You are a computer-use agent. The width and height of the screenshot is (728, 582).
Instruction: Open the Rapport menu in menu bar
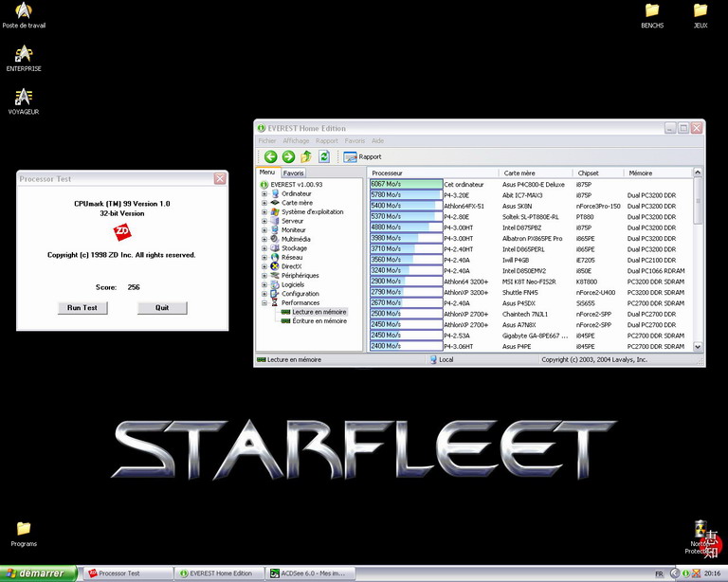[327, 140]
